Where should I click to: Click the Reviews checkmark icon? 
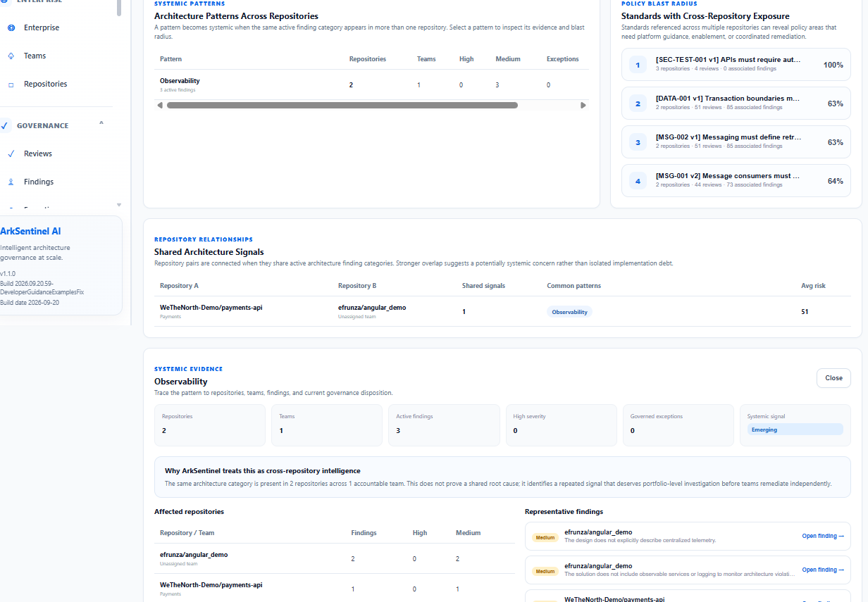(11, 153)
